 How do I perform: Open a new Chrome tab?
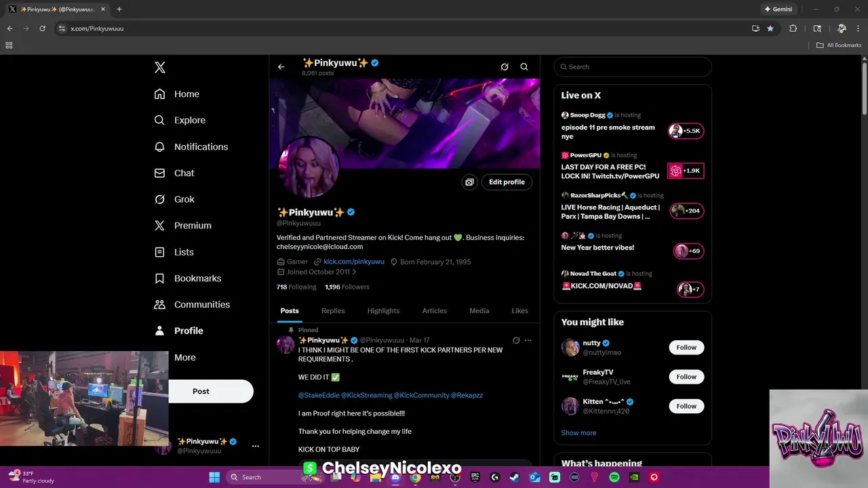[119, 9]
